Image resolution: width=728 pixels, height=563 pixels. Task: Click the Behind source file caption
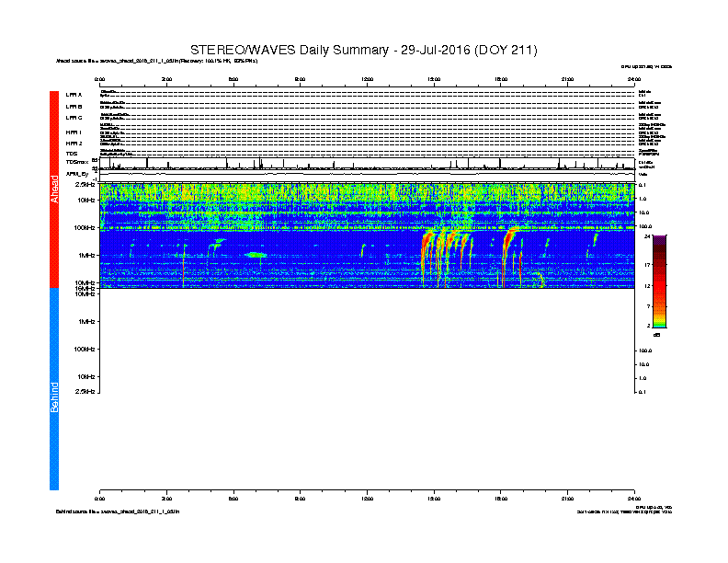[118, 511]
